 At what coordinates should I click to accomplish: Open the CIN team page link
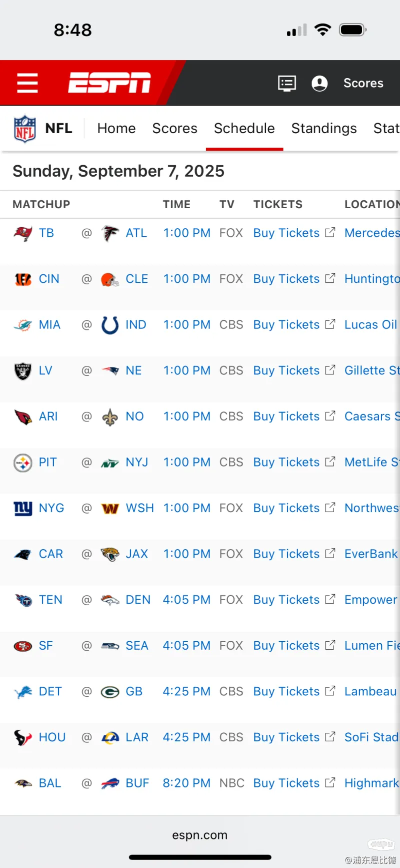click(x=48, y=279)
